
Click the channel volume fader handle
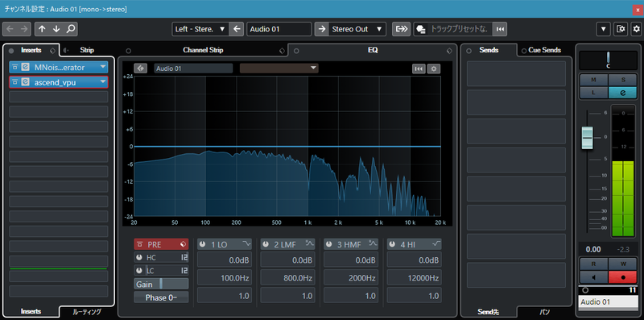tap(588, 137)
